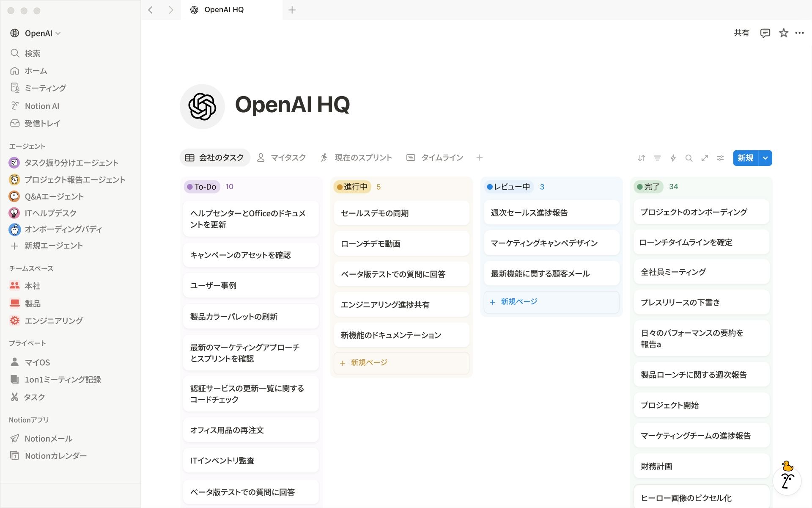Viewport: 812px width, 508px height.
Task: Click the sort icon in database toolbar
Action: [642, 158]
